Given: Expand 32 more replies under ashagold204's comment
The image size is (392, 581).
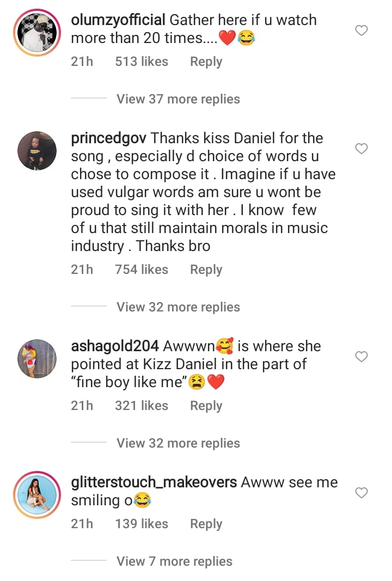Looking at the screenshot, I should click(x=178, y=443).
